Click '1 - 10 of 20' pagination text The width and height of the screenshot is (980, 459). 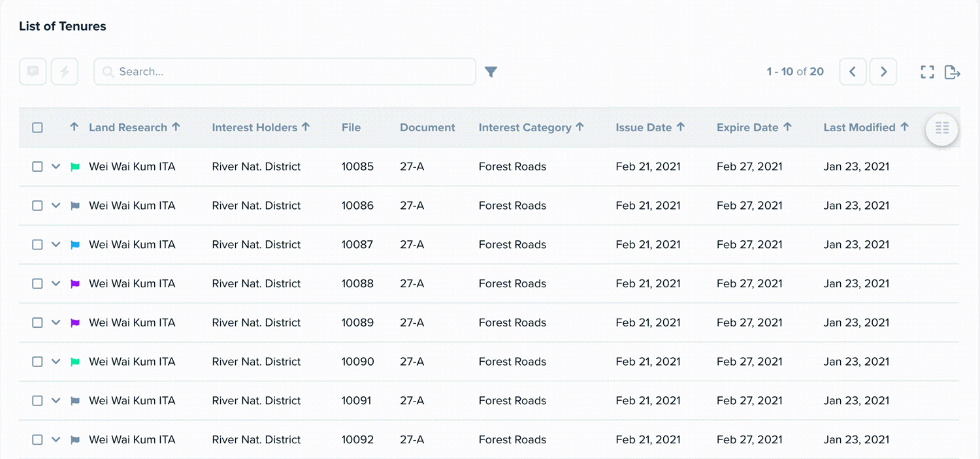click(x=795, y=72)
